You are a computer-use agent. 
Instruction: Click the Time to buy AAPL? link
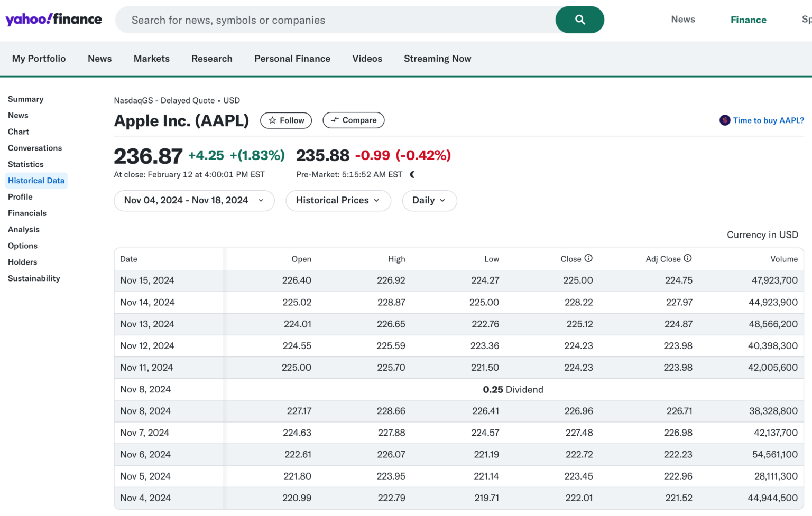tap(769, 120)
